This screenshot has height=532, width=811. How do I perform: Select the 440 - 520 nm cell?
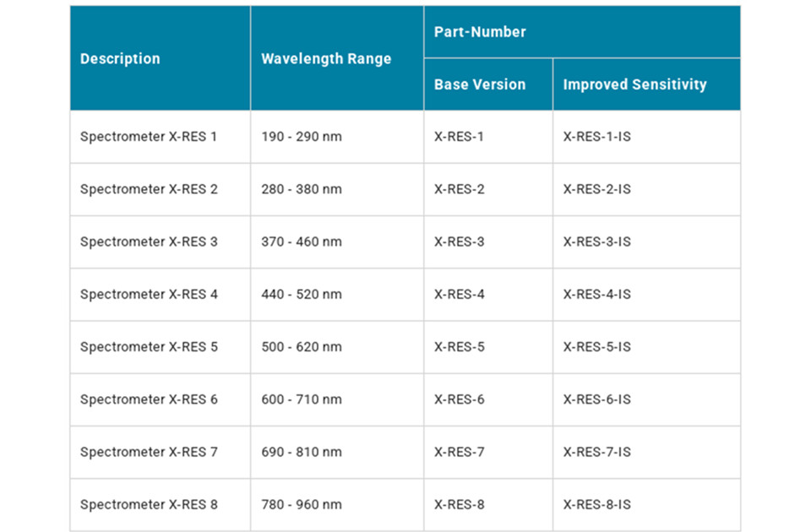coord(302,295)
